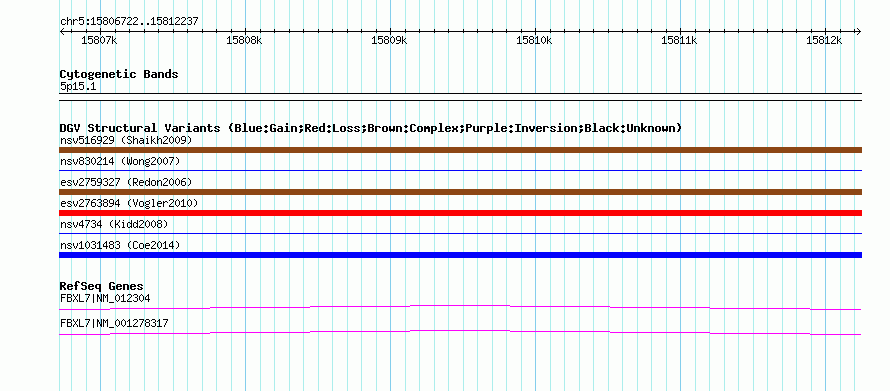
Task: Click the 5p15.1 band label
Action: click(77, 87)
